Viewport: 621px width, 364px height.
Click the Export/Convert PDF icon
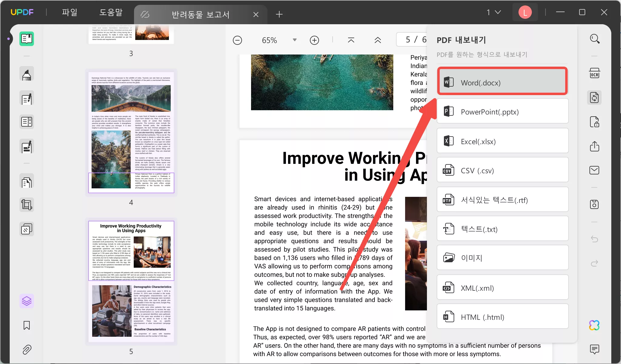[x=594, y=98]
